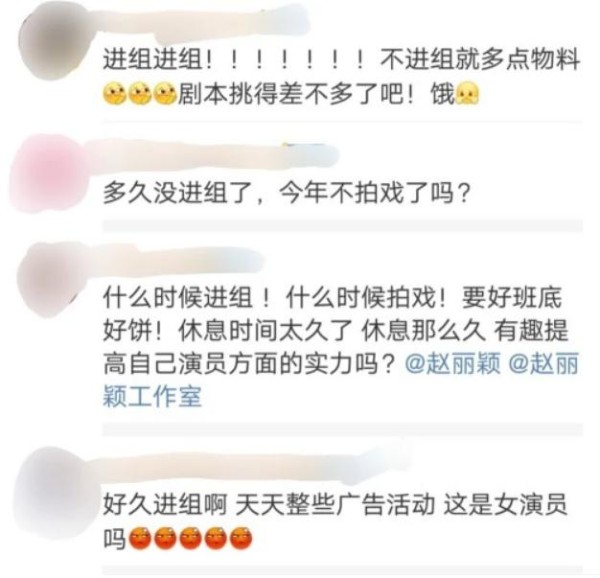
Task: Click the third smiling emoji next to 剧本
Action: [x=165, y=94]
